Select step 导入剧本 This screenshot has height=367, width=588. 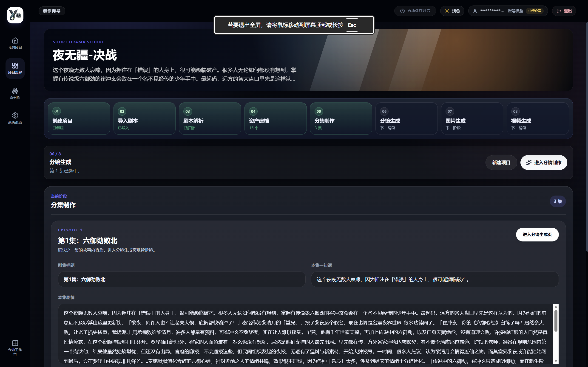(x=144, y=118)
